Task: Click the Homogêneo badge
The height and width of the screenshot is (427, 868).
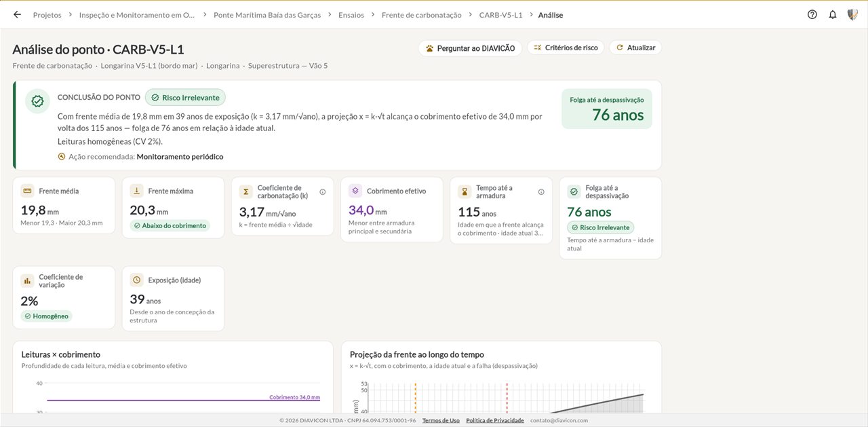Action: (46, 316)
